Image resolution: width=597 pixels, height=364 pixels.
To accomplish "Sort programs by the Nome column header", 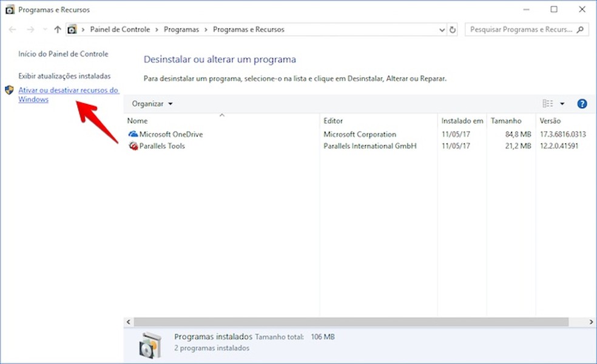I will (137, 121).
